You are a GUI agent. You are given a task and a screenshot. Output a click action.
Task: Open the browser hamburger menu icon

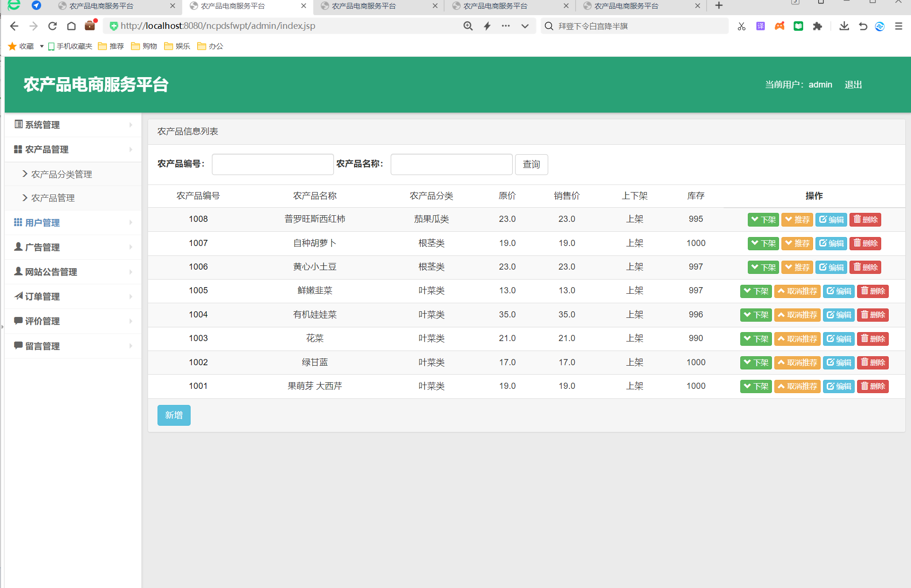(898, 26)
